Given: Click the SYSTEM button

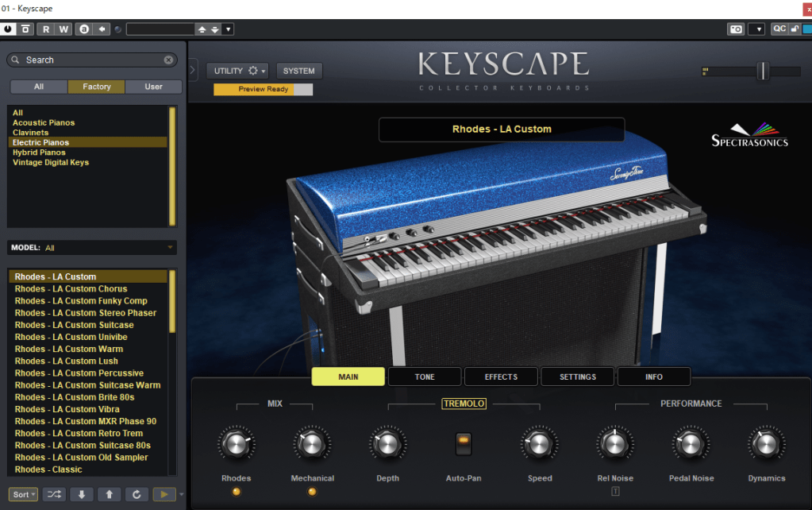Looking at the screenshot, I should 299,71.
